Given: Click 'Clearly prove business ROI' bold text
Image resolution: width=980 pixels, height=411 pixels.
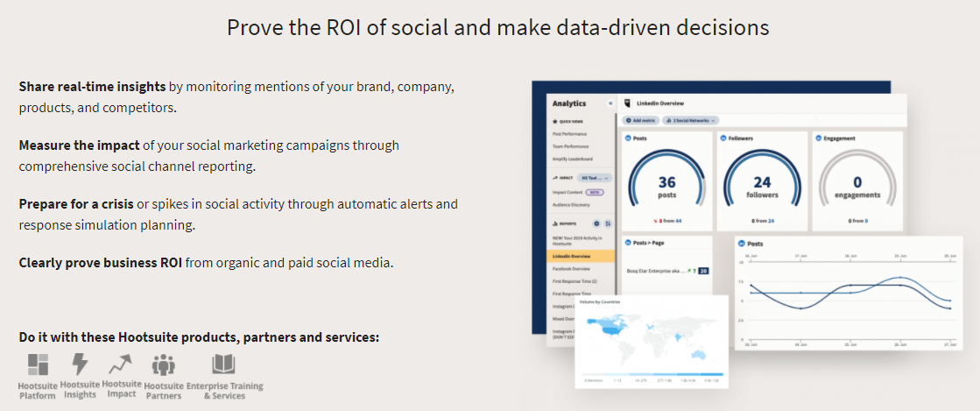Looking at the screenshot, I should 101,263.
